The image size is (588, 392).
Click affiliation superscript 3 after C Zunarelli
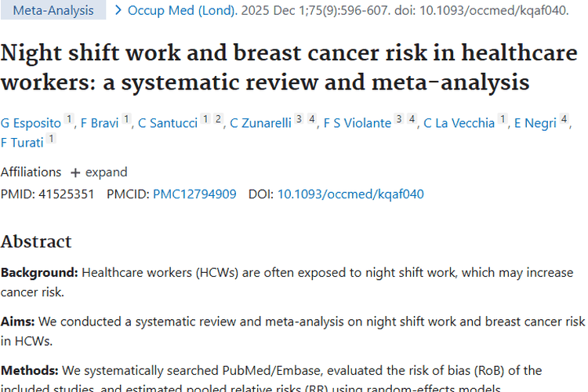click(x=299, y=120)
